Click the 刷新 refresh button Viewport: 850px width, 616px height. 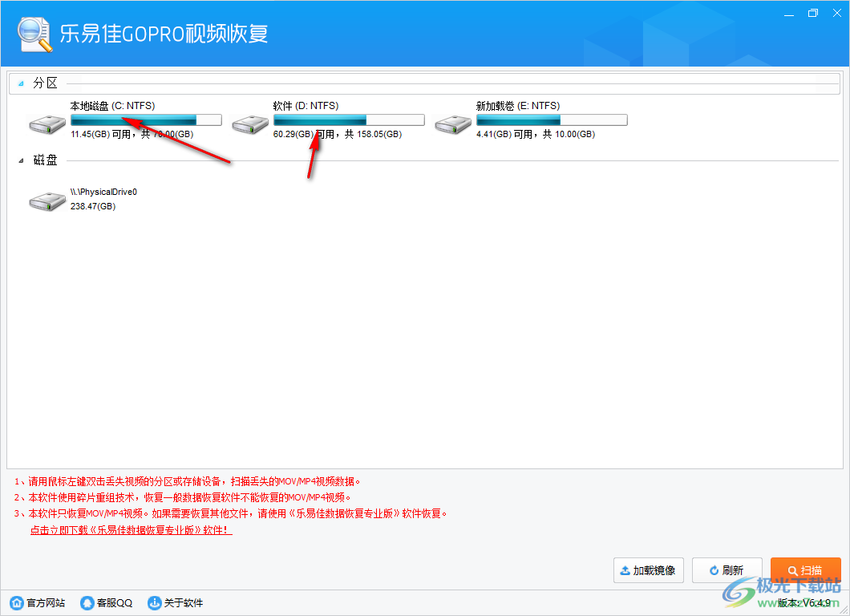tap(727, 570)
